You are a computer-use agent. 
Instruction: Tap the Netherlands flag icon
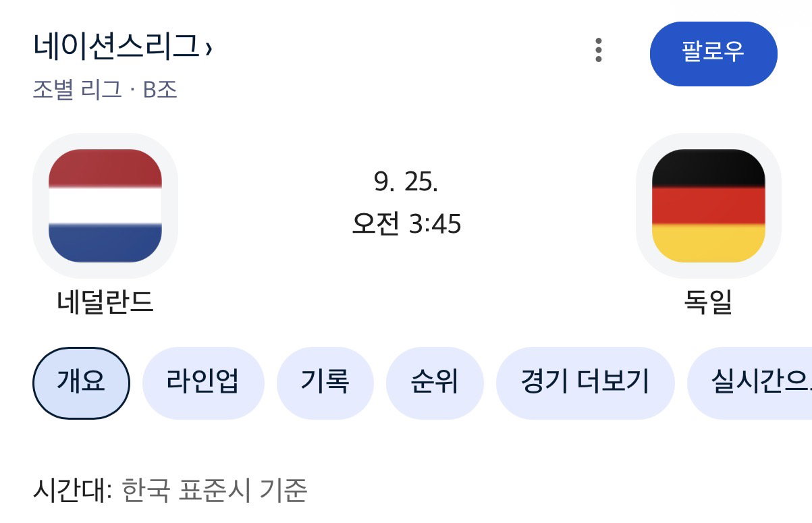(x=105, y=206)
